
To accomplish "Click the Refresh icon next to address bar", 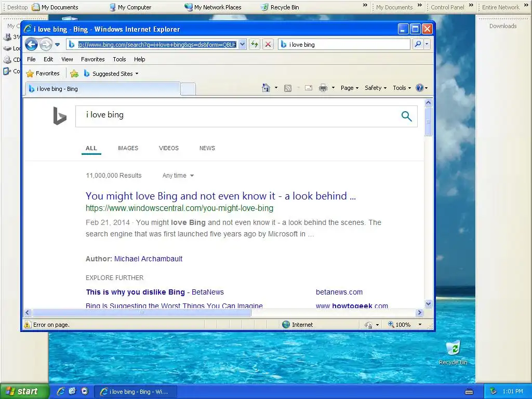I will point(255,44).
